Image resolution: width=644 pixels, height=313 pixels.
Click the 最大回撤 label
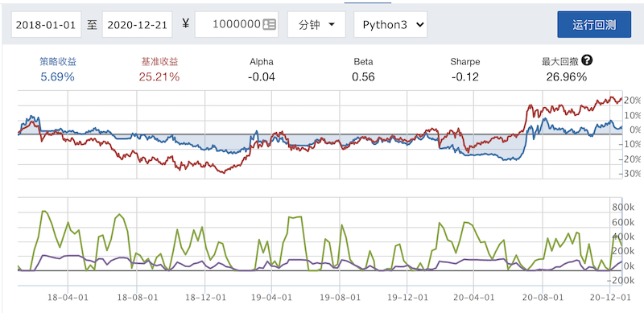tap(560, 62)
